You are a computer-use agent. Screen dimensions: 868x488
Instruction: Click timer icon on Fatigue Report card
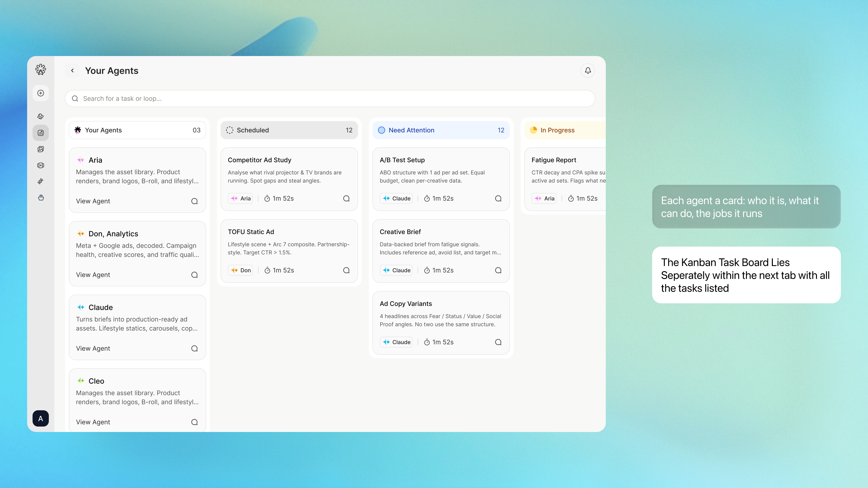pos(571,198)
